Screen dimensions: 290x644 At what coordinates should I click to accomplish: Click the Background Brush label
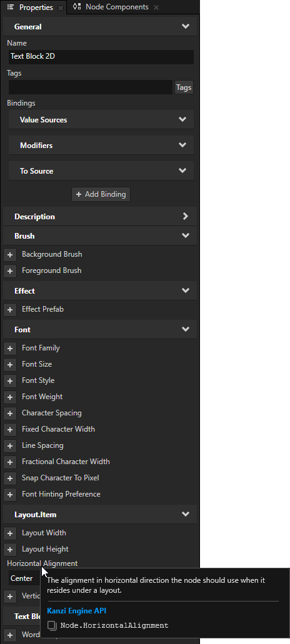pyautogui.click(x=52, y=254)
